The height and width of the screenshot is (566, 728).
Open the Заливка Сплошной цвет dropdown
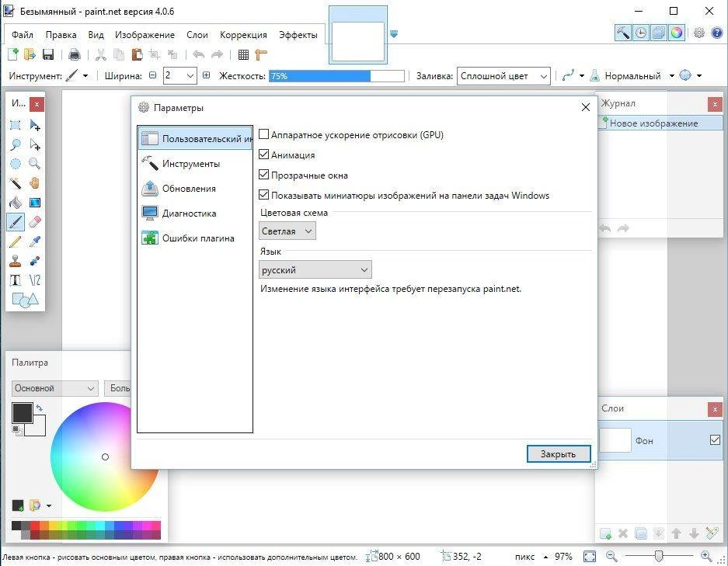coord(503,76)
